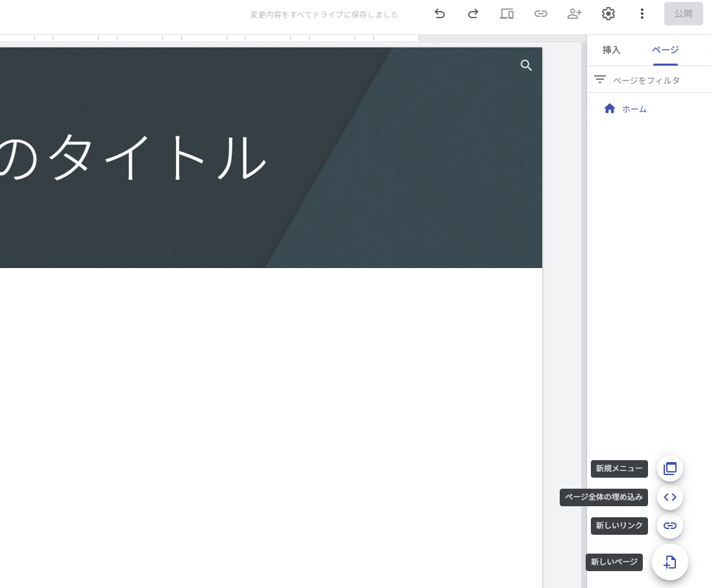The height and width of the screenshot is (588, 711).
Task: Click the ページ全体の埋め込み code button
Action: 669,497
